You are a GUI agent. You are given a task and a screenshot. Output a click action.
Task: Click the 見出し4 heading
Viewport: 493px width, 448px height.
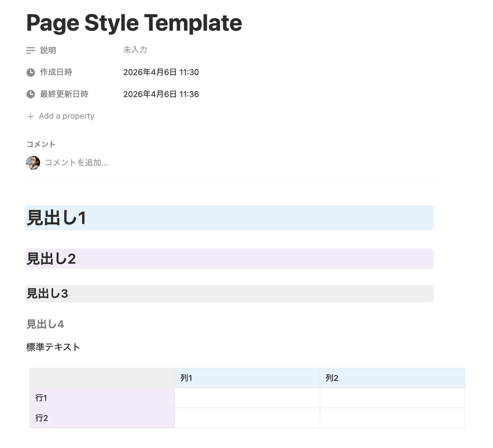45,324
